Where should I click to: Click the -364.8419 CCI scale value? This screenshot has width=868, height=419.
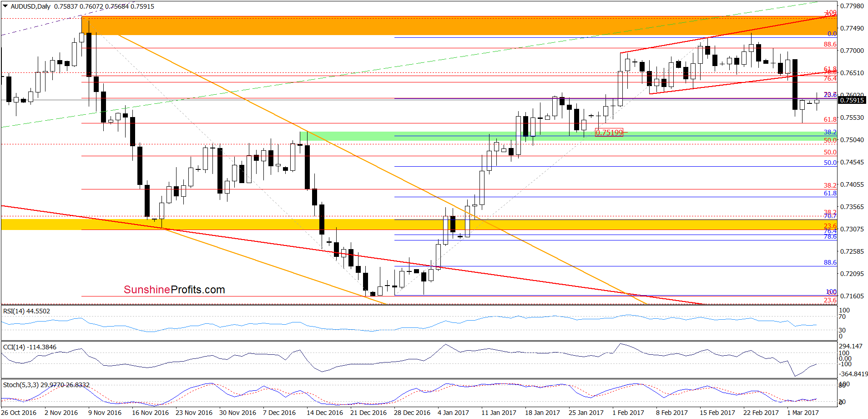[853, 374]
